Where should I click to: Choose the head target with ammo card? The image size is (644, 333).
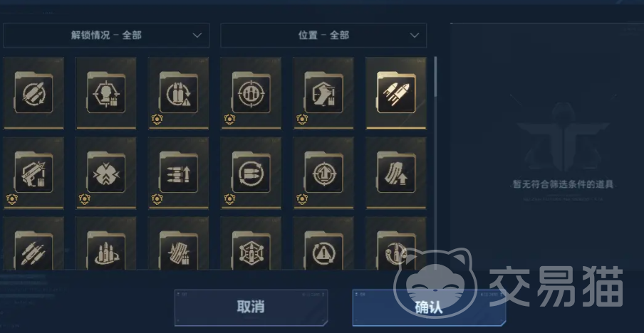tap(106, 93)
